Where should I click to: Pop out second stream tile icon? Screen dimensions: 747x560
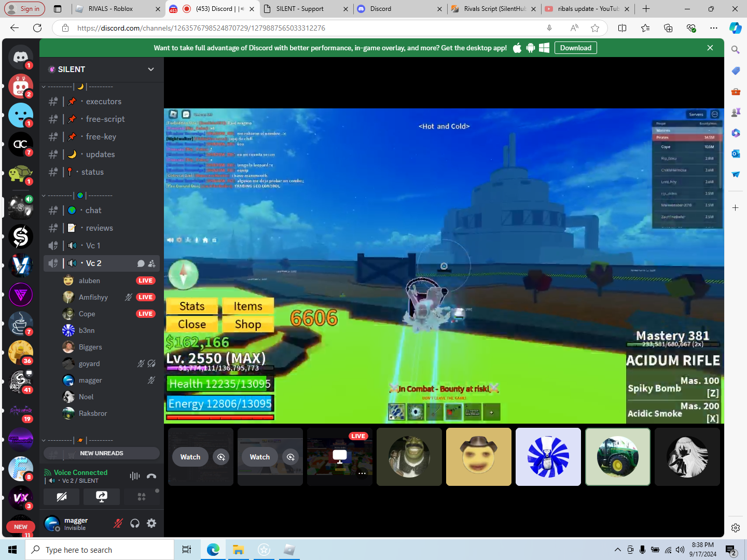point(291,457)
